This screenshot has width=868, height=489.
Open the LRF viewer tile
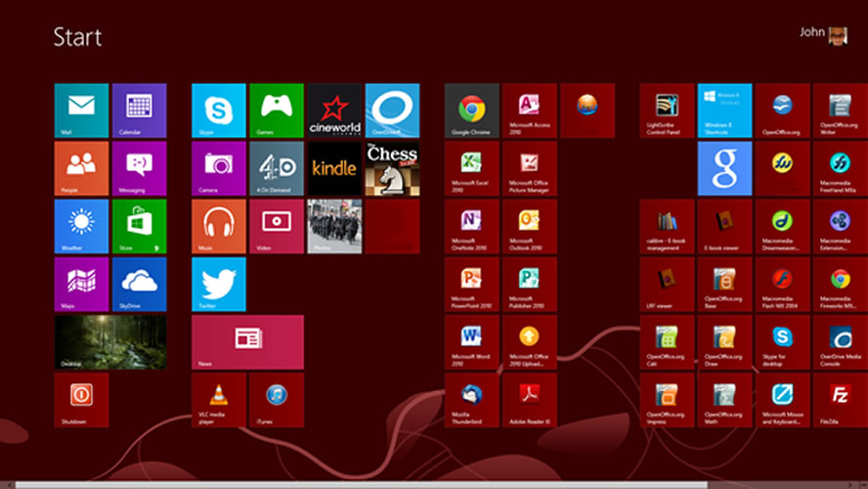coord(667,284)
